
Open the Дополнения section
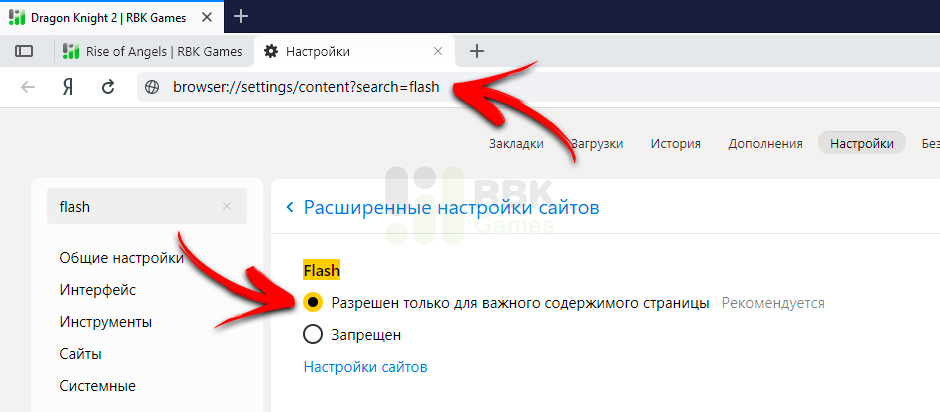[765, 143]
